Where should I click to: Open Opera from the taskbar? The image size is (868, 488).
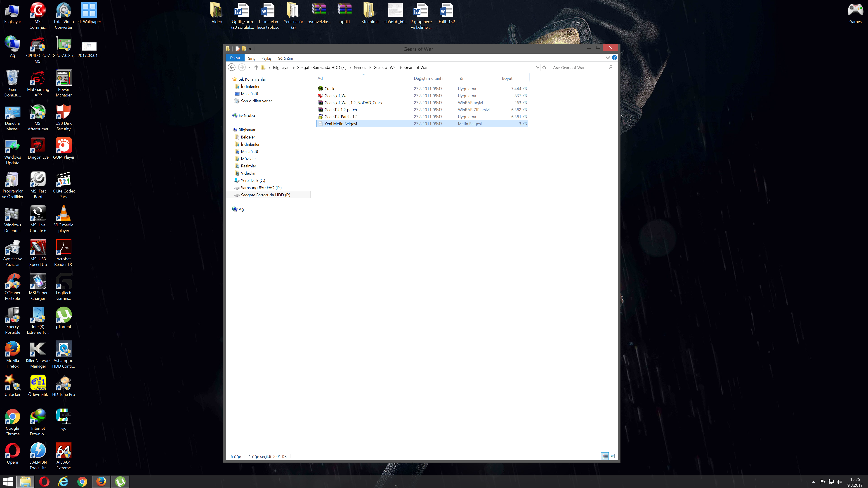tap(44, 482)
